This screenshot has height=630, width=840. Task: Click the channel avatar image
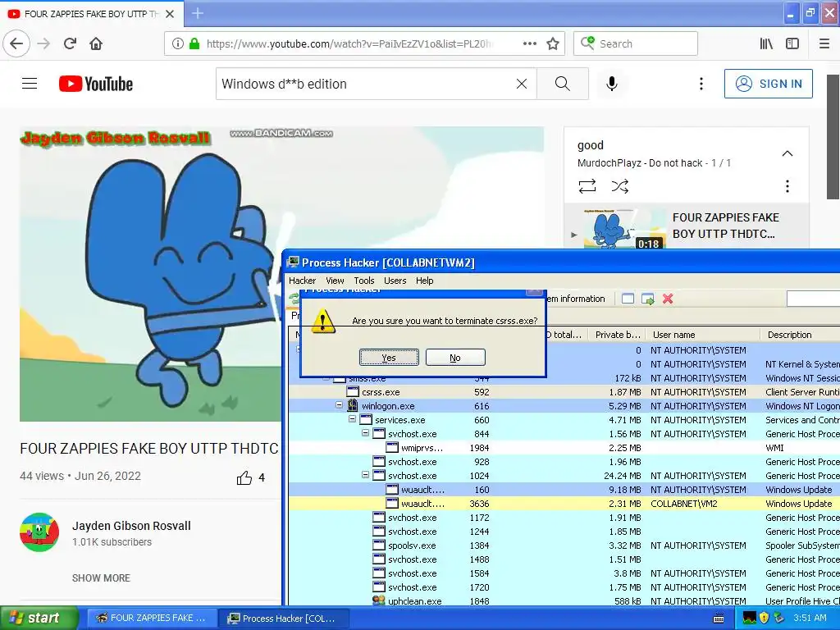pos(39,532)
